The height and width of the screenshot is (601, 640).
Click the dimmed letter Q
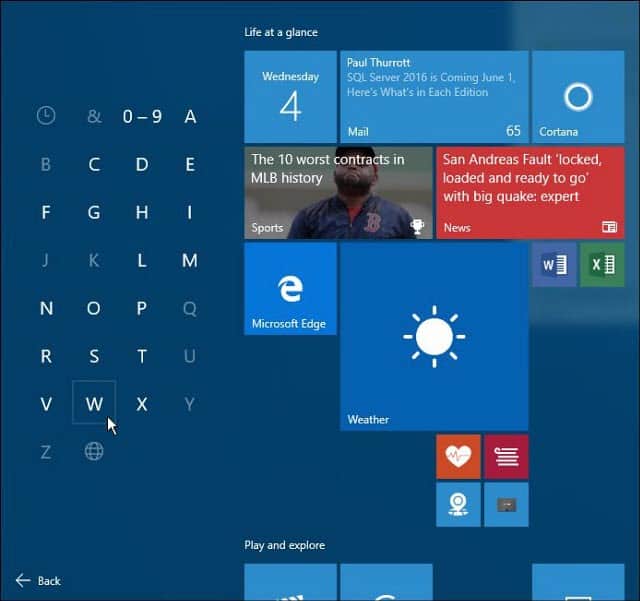click(190, 309)
